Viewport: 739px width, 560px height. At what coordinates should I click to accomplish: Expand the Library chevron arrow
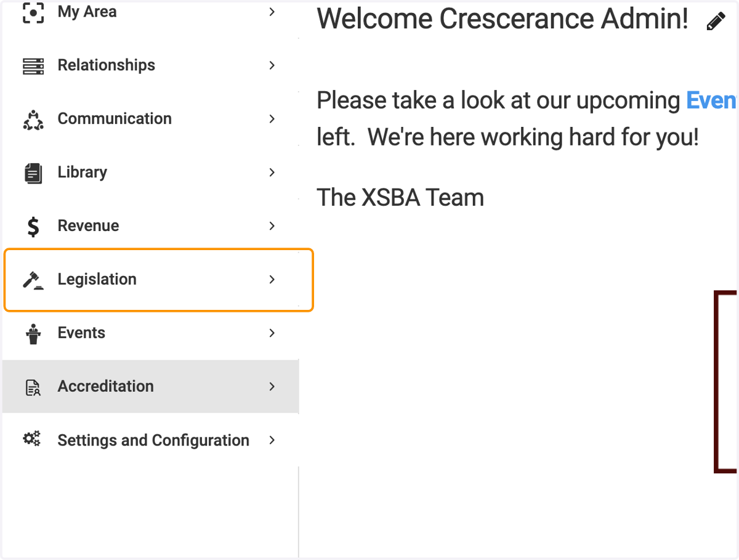272,172
